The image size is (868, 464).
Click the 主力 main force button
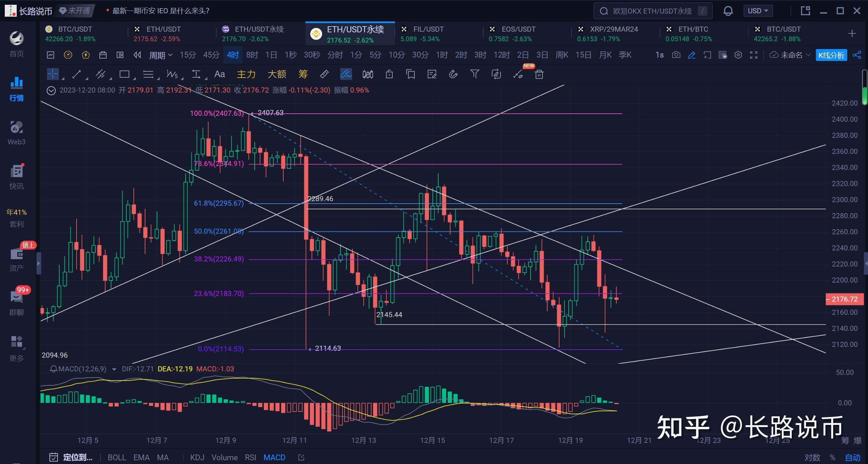pyautogui.click(x=246, y=74)
